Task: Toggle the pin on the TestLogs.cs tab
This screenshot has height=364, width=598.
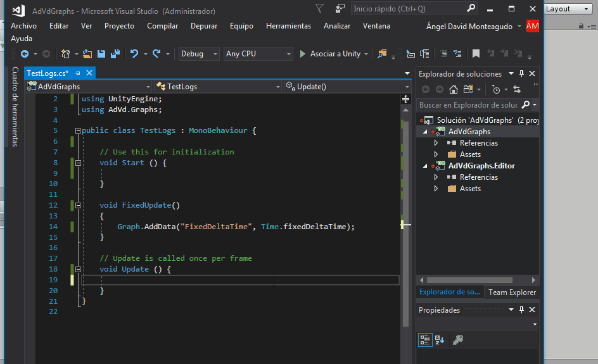Action: click(78, 73)
